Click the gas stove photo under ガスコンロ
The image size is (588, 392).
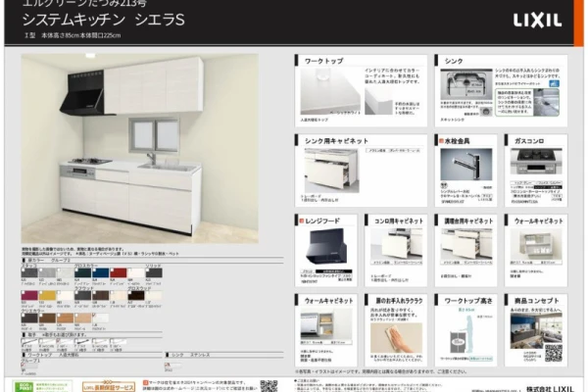pos(536,160)
